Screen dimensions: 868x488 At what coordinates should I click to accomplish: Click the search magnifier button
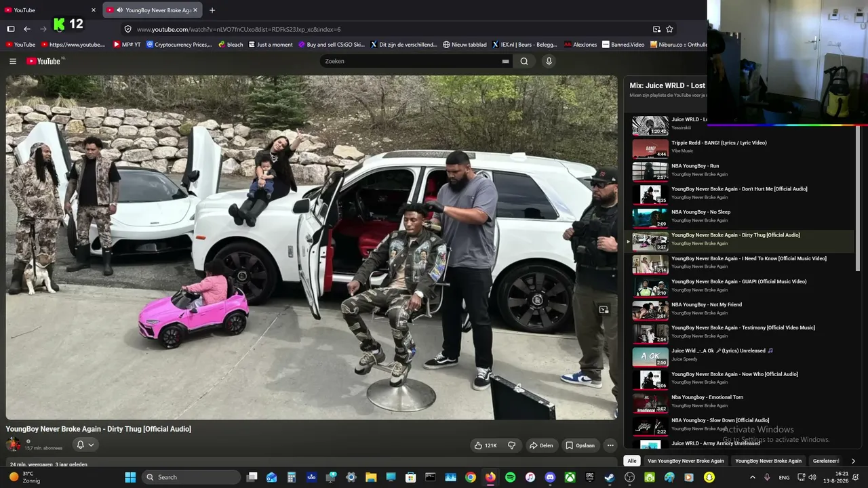tap(524, 61)
